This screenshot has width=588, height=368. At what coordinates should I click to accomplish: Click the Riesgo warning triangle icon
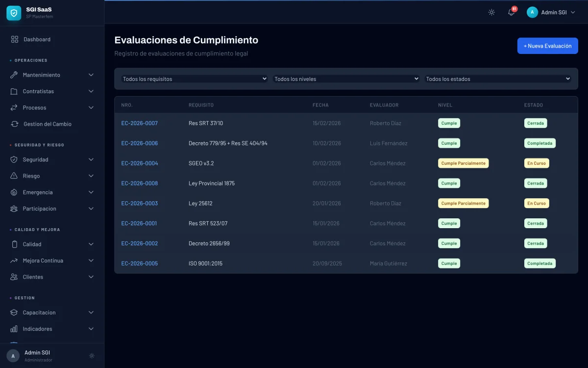(x=14, y=176)
